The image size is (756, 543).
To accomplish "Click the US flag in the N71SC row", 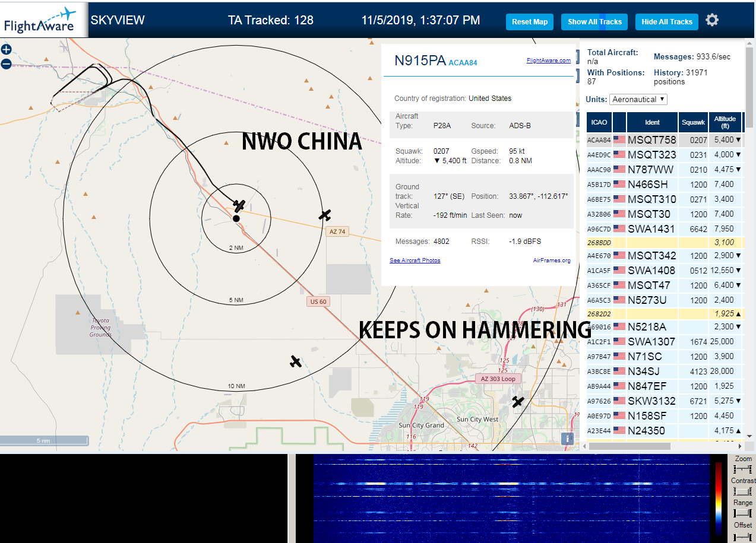I will coord(619,357).
